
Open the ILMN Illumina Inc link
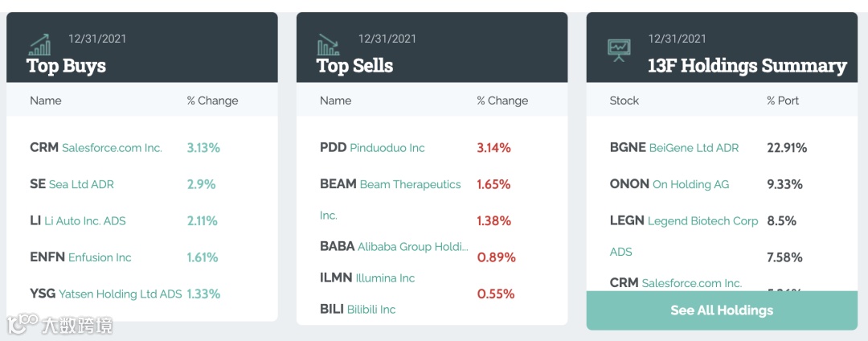367,277
